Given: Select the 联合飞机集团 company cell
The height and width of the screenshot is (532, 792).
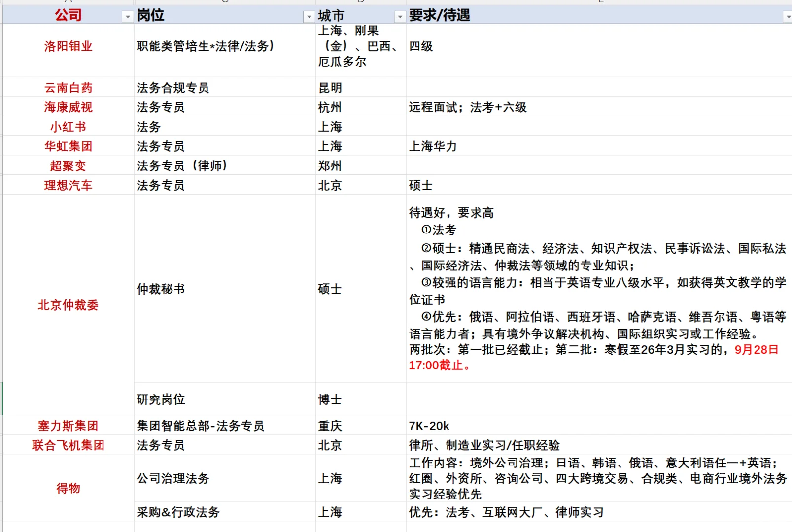Looking at the screenshot, I should (68, 445).
